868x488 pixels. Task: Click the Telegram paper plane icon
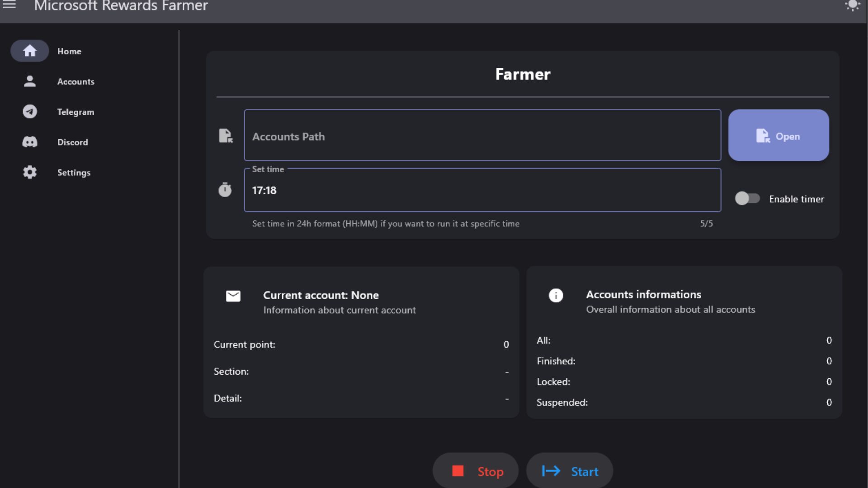coord(30,112)
